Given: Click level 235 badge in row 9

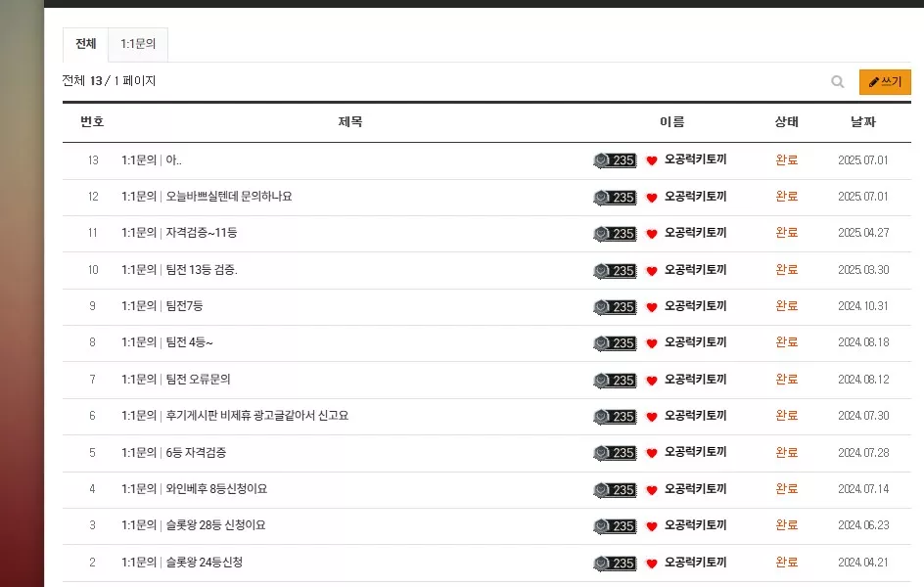Looking at the screenshot, I should coord(615,307).
